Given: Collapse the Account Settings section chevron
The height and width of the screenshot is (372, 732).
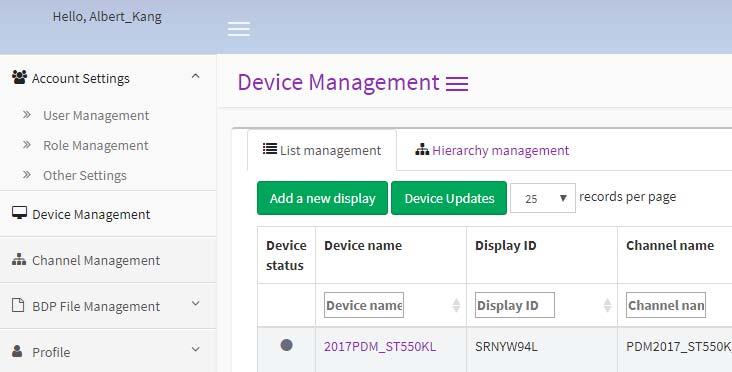Looking at the screenshot, I should click(x=196, y=76).
